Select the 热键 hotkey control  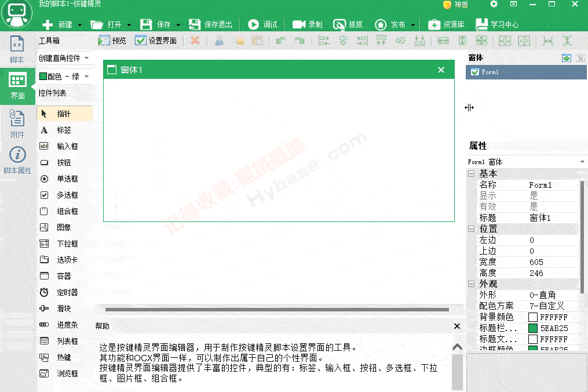pyautogui.click(x=64, y=357)
